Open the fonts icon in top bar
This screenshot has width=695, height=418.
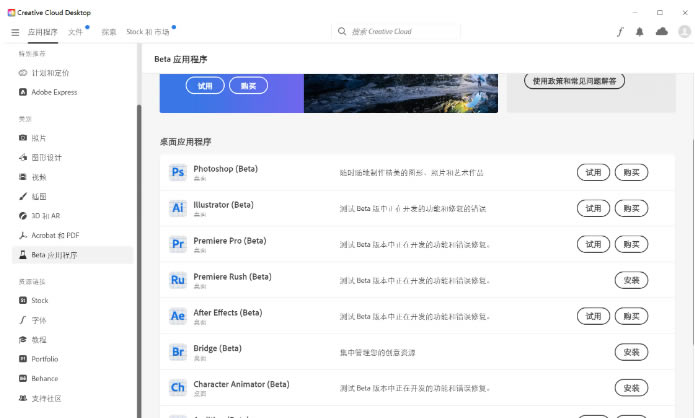(620, 32)
